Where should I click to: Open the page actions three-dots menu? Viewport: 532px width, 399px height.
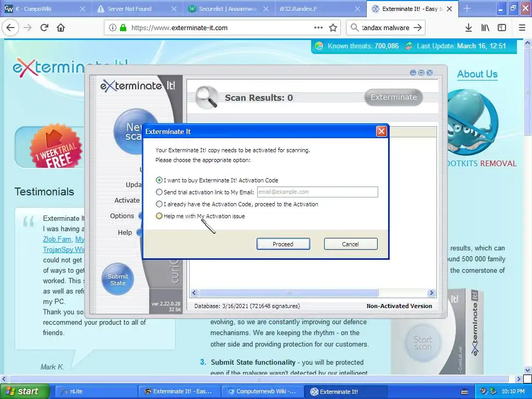click(318, 28)
